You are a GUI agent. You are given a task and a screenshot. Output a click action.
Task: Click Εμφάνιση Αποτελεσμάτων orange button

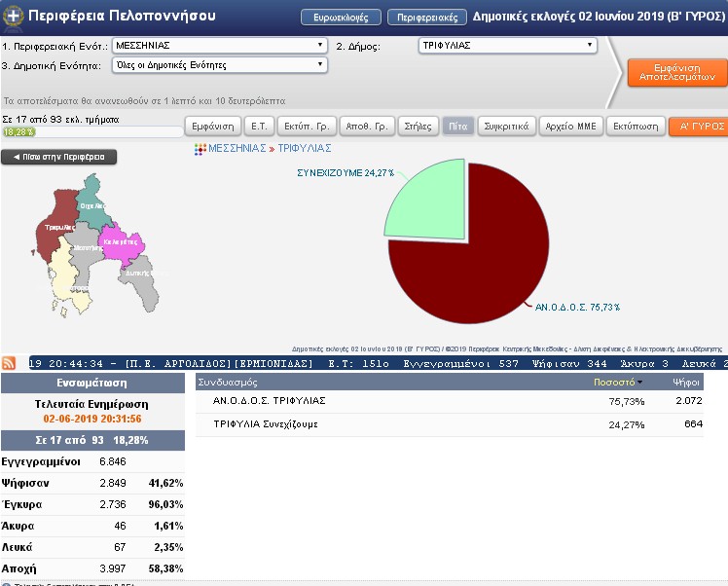tap(677, 72)
